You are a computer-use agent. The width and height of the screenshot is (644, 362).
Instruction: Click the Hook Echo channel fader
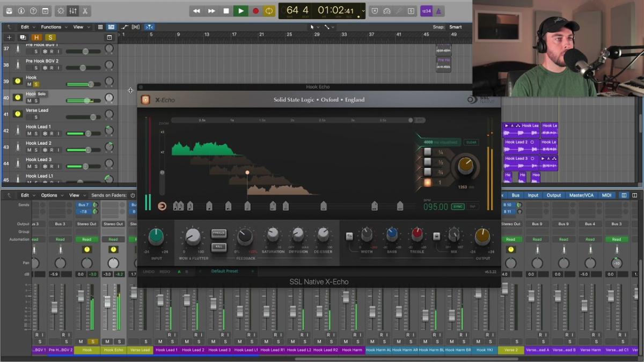coord(107,302)
